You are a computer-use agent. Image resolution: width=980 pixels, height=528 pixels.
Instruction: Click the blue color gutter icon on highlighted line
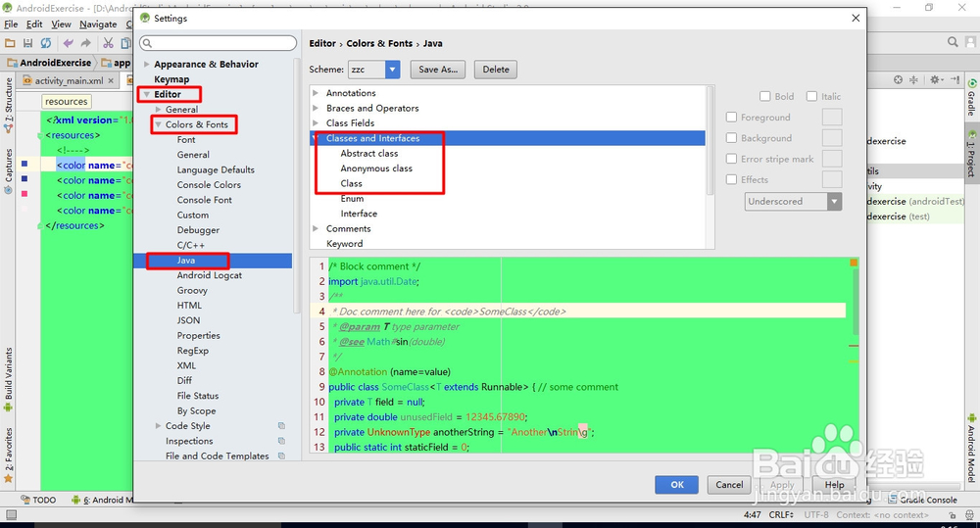[24, 164]
